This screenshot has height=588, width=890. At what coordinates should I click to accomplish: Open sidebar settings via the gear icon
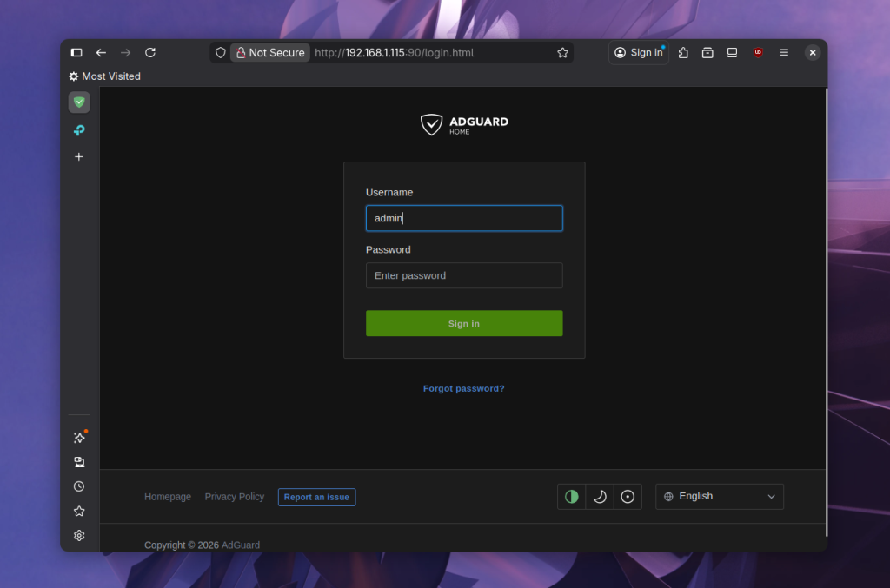point(79,535)
